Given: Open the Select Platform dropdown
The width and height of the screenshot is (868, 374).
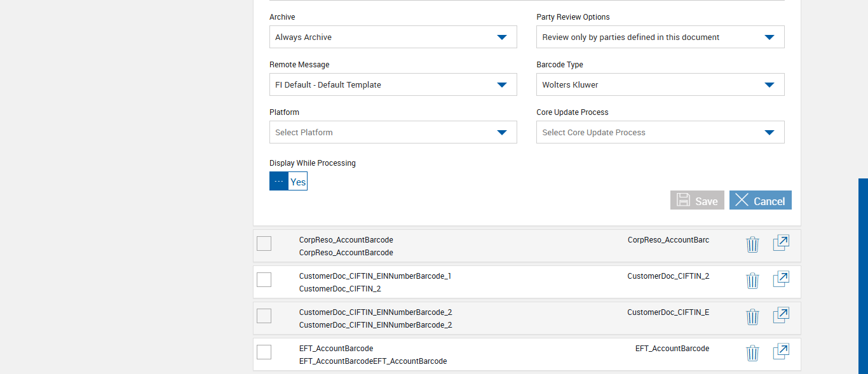Looking at the screenshot, I should point(393,133).
